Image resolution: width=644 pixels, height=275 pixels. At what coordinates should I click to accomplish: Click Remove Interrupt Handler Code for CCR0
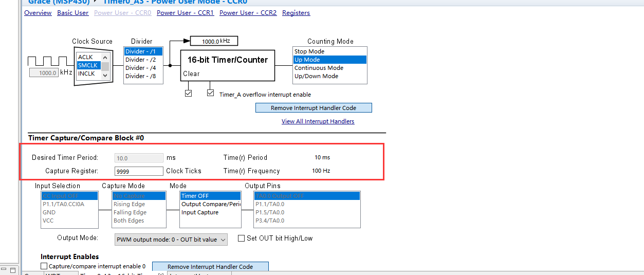point(210,267)
